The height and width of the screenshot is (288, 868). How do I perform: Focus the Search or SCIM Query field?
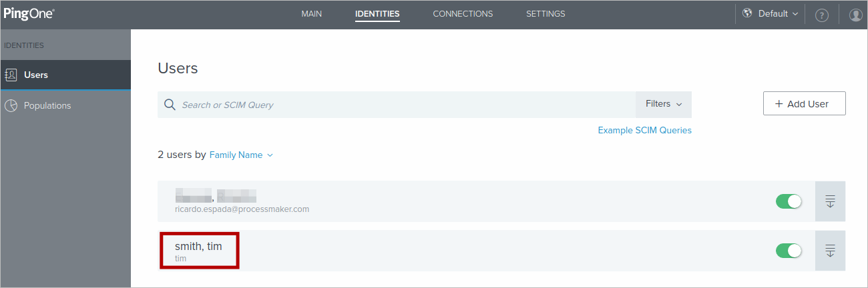click(401, 105)
